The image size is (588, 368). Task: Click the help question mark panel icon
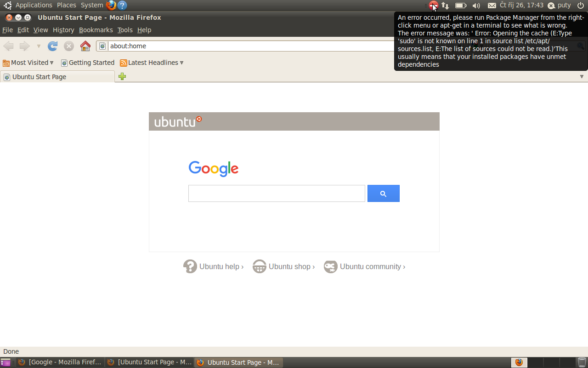click(x=122, y=6)
